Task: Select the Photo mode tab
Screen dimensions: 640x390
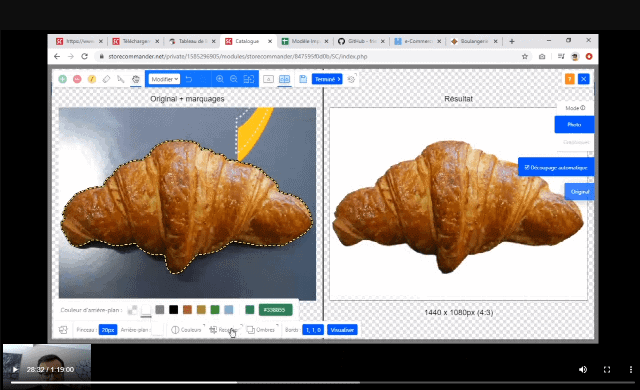Action: click(574, 124)
